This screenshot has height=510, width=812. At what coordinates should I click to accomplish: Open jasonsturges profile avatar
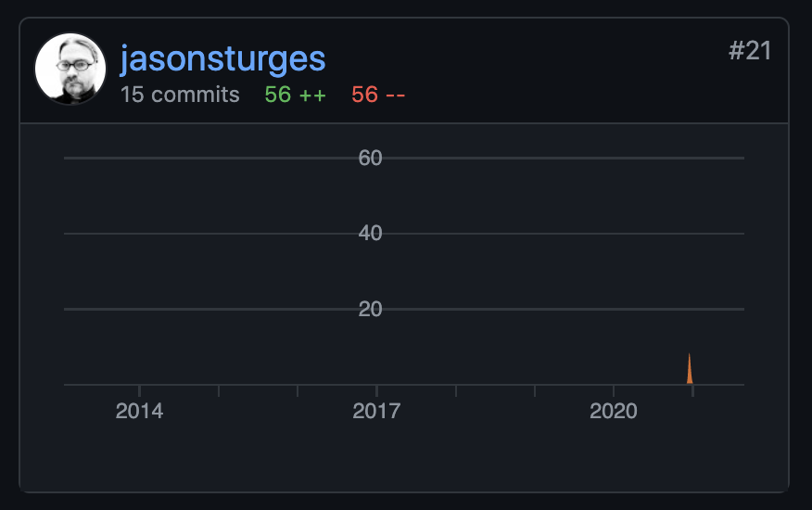70,69
